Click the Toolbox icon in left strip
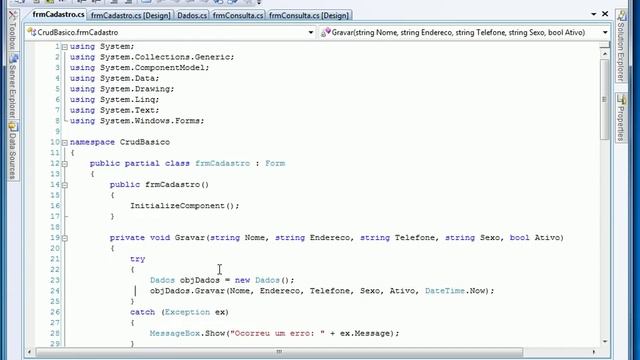Viewport: 640px width, 360px height. pyautogui.click(x=13, y=16)
